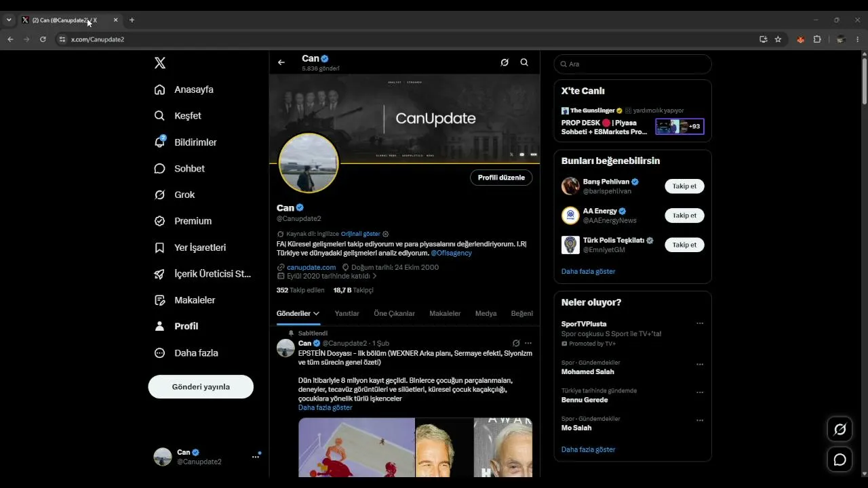This screenshot has height=488, width=868.
Task: Switch to the Yanıtlar tab
Action: click(x=347, y=314)
